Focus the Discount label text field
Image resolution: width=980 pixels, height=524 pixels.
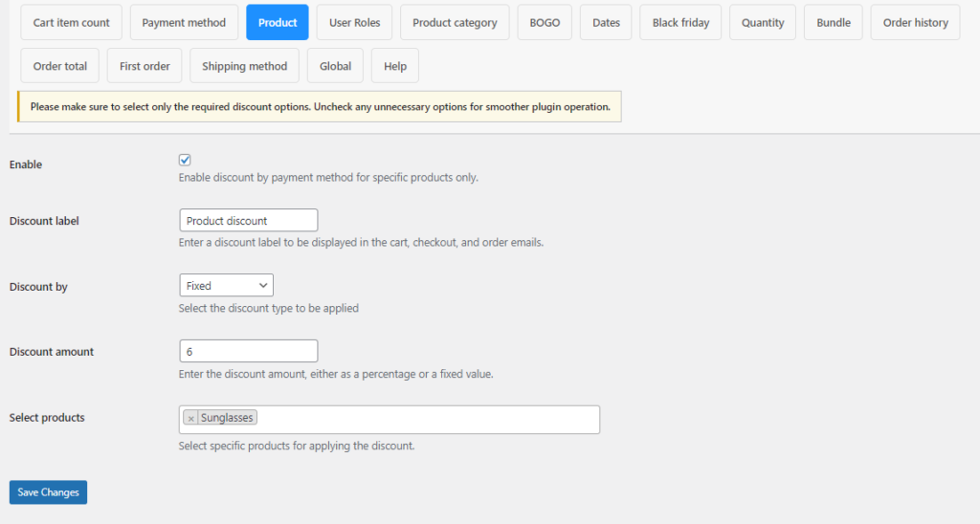(249, 221)
